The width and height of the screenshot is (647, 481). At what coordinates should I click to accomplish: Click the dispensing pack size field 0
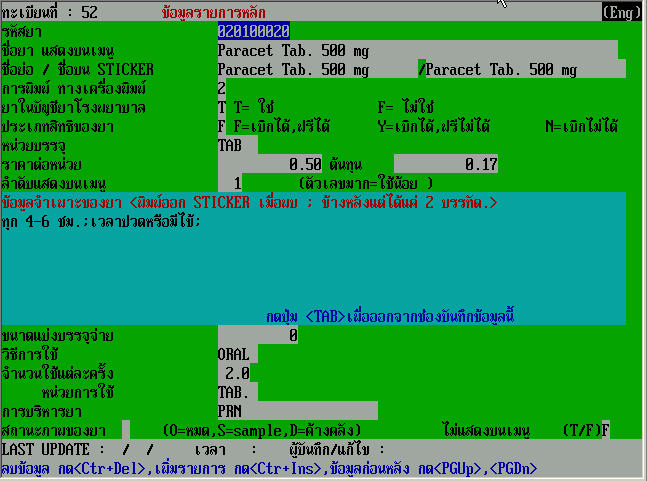click(258, 335)
